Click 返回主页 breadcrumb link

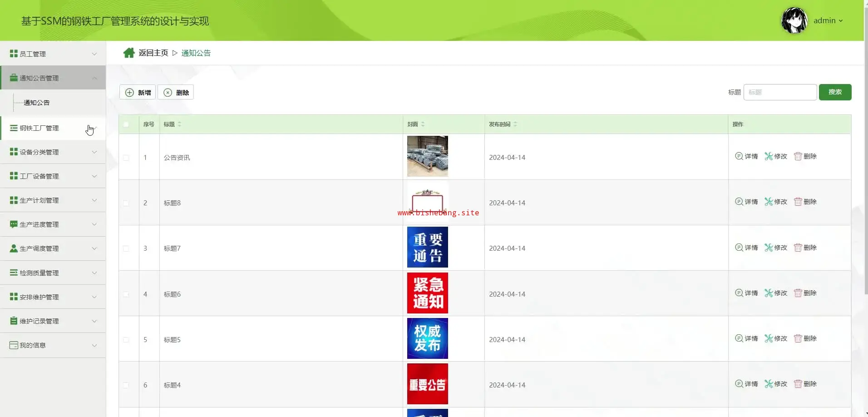153,53
